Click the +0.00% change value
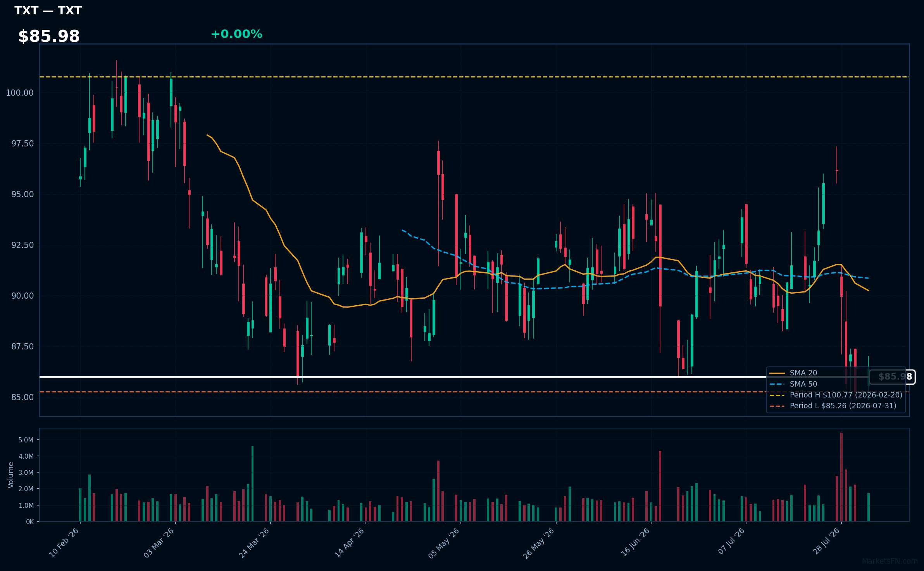Viewport: 924px width, 571px height. (236, 34)
